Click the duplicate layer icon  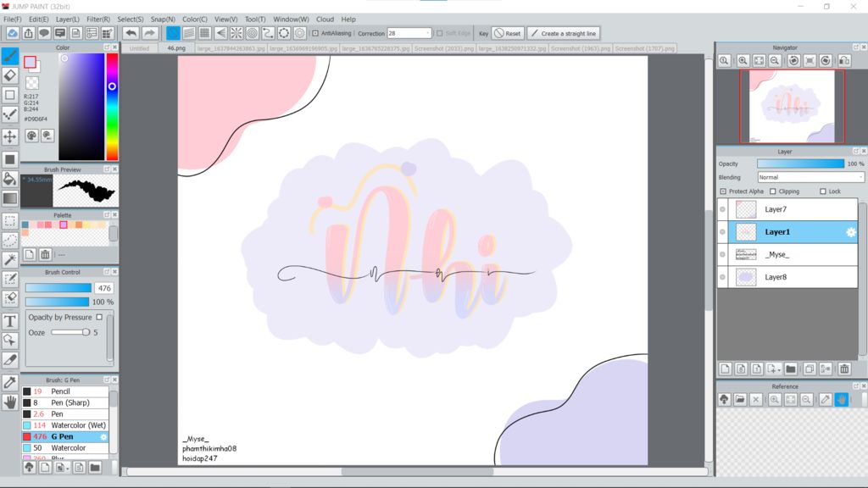810,369
